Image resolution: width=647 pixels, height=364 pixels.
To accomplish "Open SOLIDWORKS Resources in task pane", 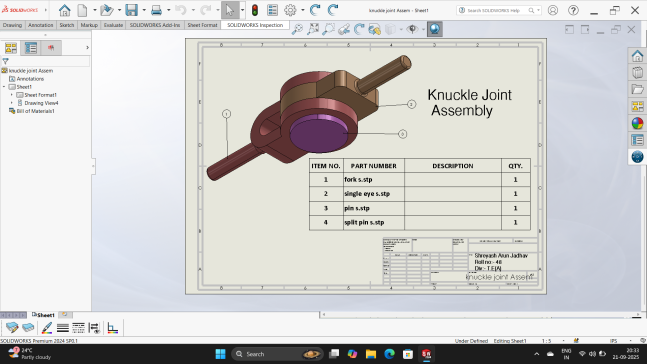I will (x=638, y=56).
